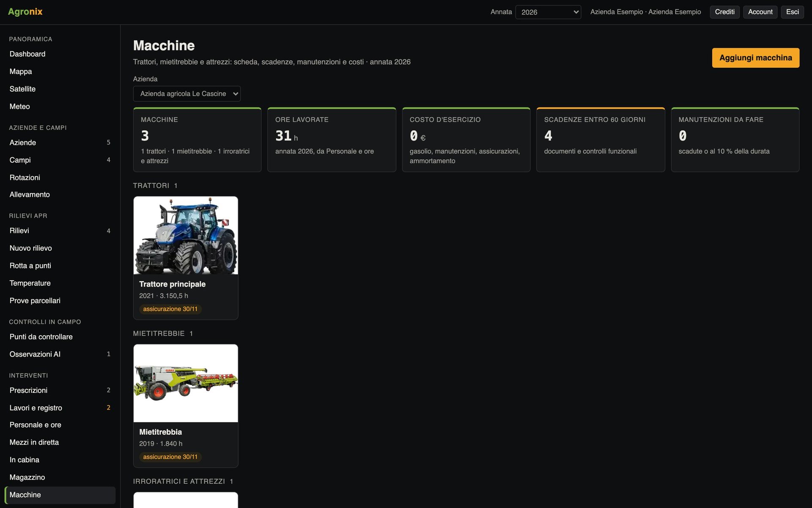Open Prescrizioni in the sidebar
812x508 pixels.
[60, 390]
